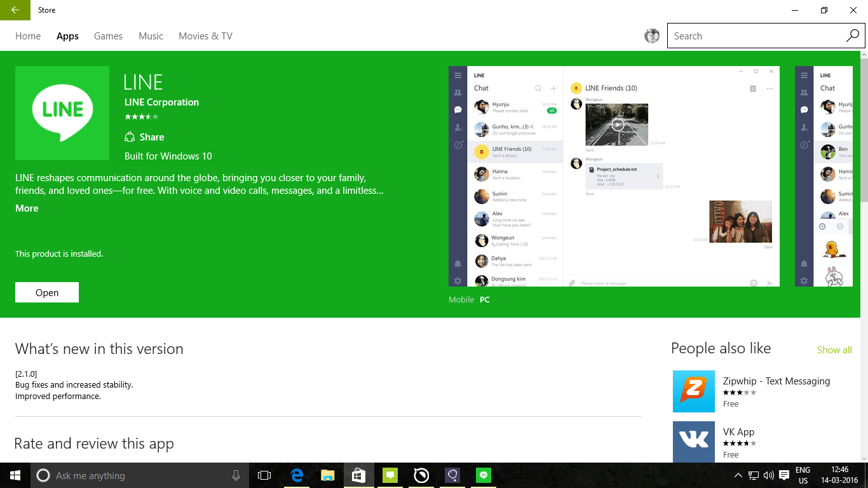Screen dimensions: 868x488
Task: Open the VK App icon
Action: coord(694,442)
